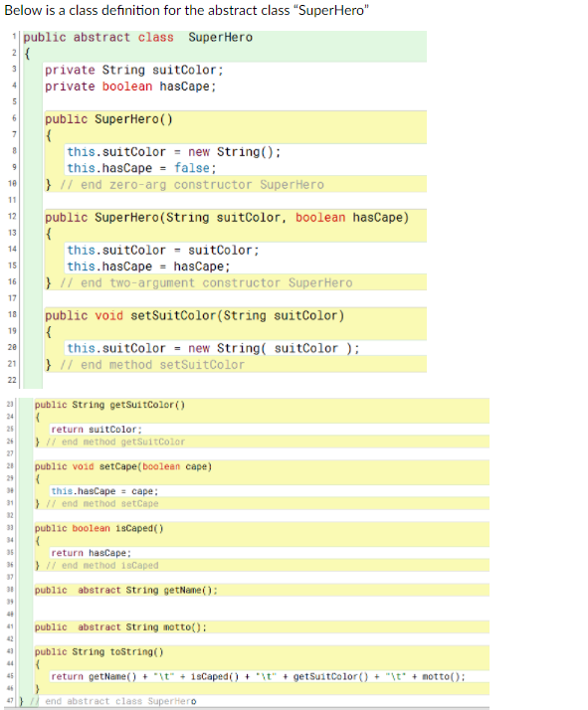Click the private boolean hasCape declaration
The image size is (588, 710).
coord(130,87)
